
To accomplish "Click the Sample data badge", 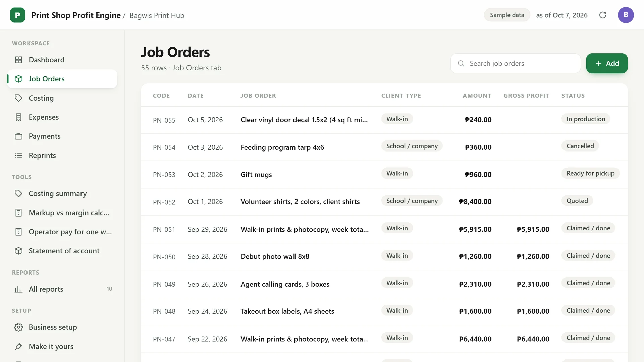I will 507,15.
